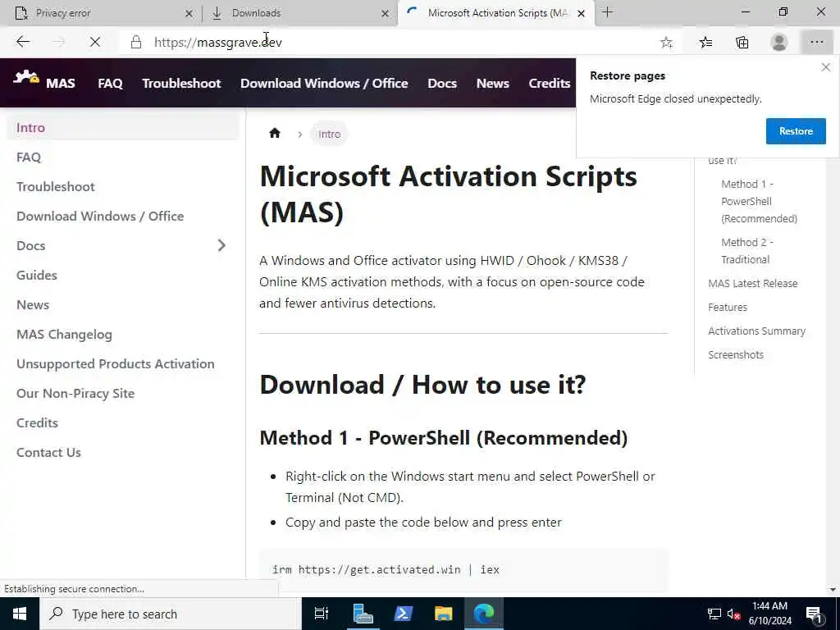Open network status tray icon

click(x=714, y=614)
